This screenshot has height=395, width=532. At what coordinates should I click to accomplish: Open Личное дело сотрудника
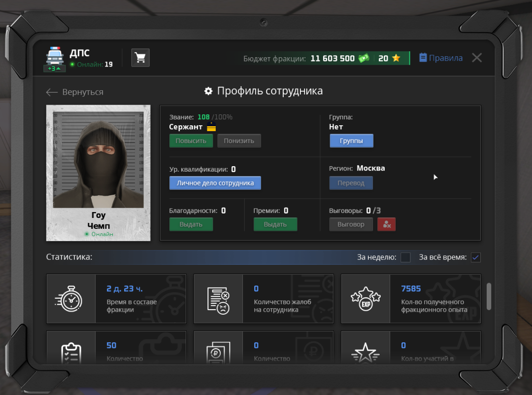[215, 183]
